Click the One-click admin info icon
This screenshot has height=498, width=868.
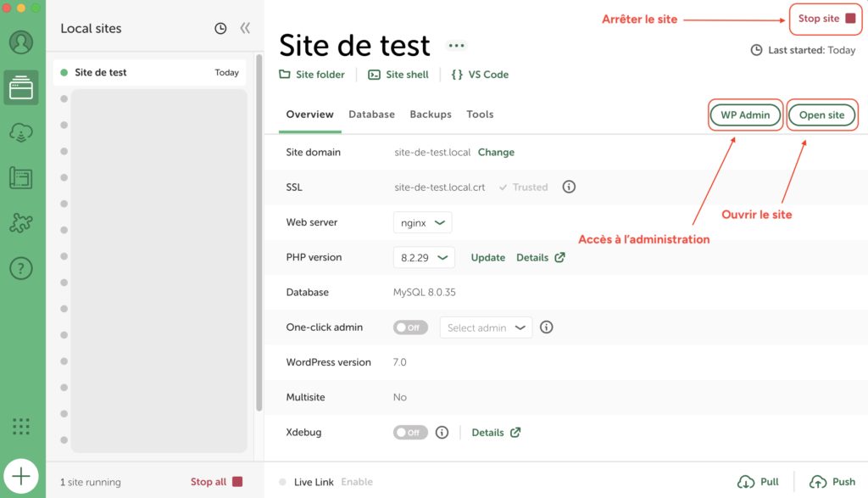[547, 327]
